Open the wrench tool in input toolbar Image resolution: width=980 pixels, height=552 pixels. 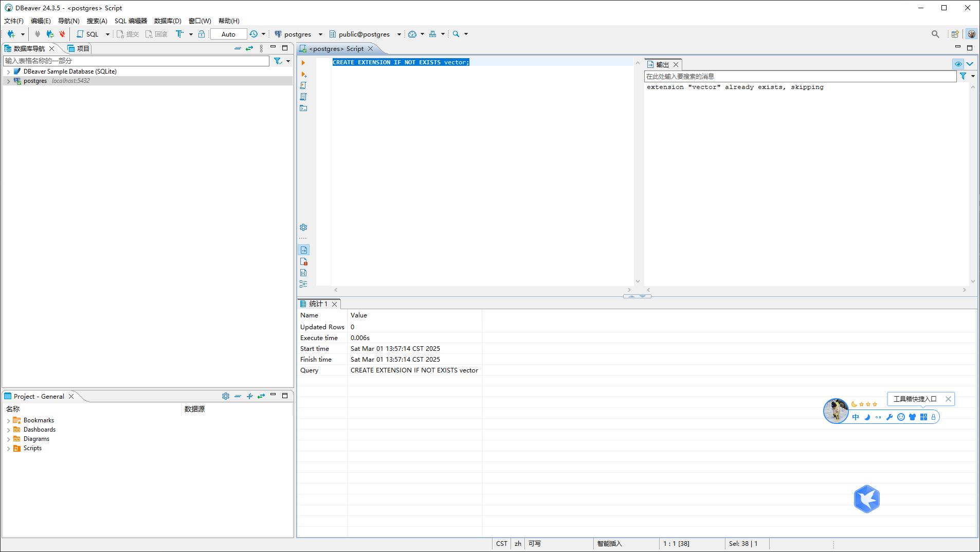point(890,417)
